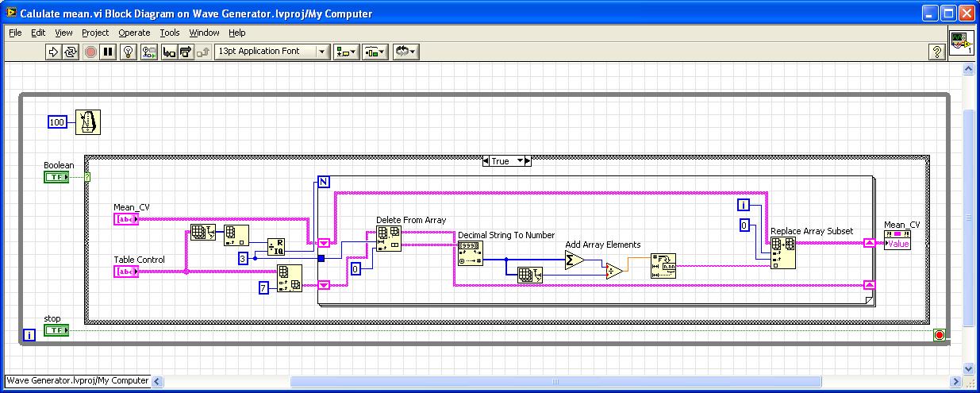
Task: Open the Help menu
Action: click(x=237, y=33)
